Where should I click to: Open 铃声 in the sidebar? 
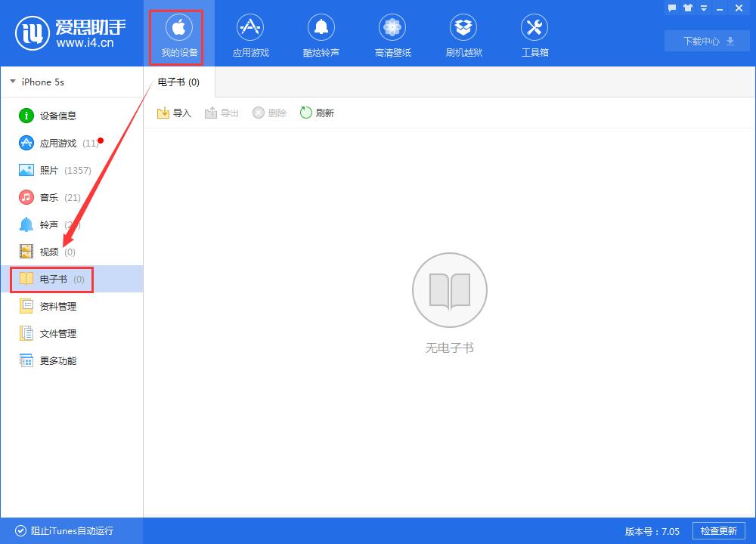tap(71, 224)
